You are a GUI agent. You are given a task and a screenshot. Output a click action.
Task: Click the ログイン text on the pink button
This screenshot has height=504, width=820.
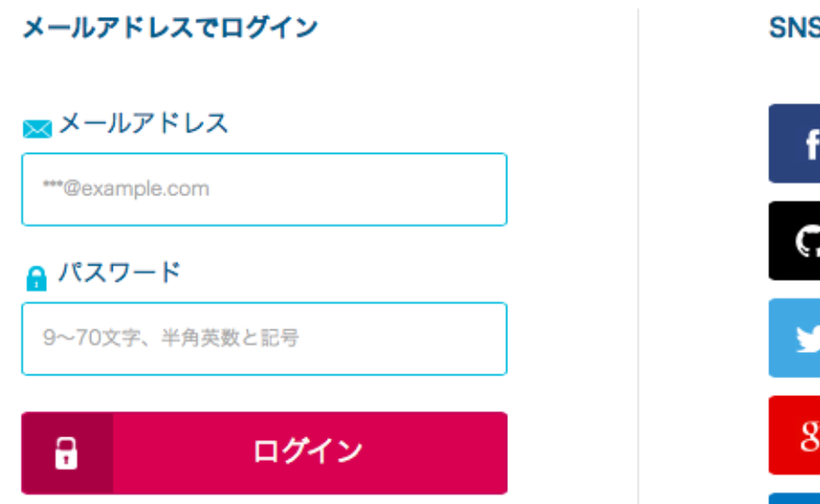(x=307, y=451)
